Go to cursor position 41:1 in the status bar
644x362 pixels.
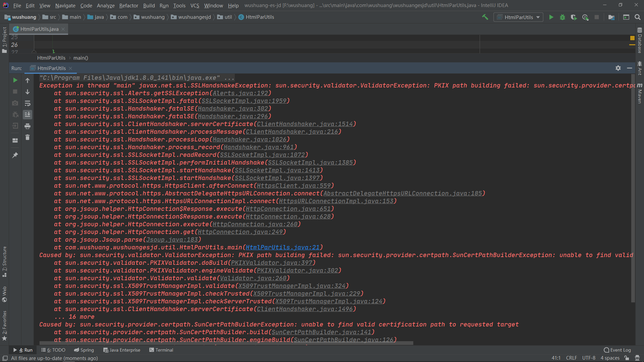(556, 358)
